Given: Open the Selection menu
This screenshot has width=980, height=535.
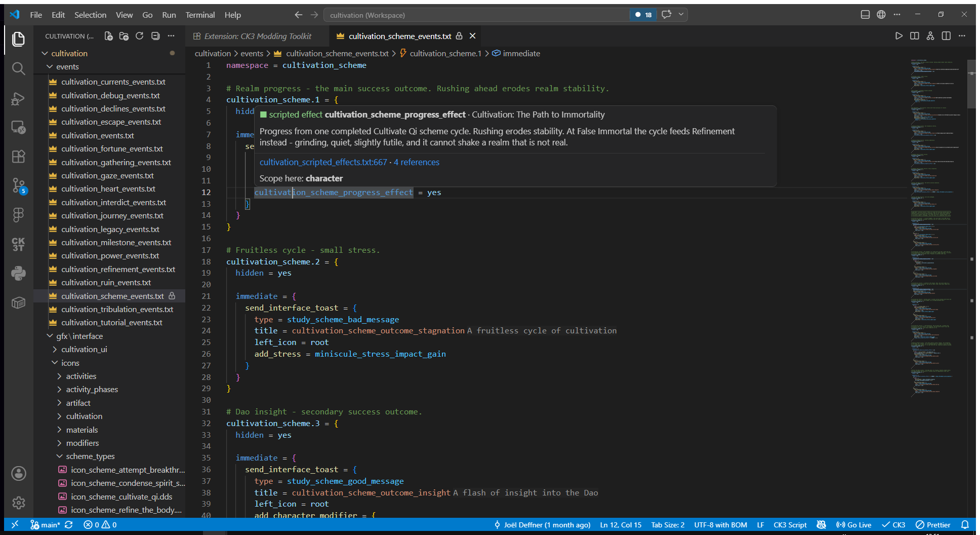Looking at the screenshot, I should [90, 15].
